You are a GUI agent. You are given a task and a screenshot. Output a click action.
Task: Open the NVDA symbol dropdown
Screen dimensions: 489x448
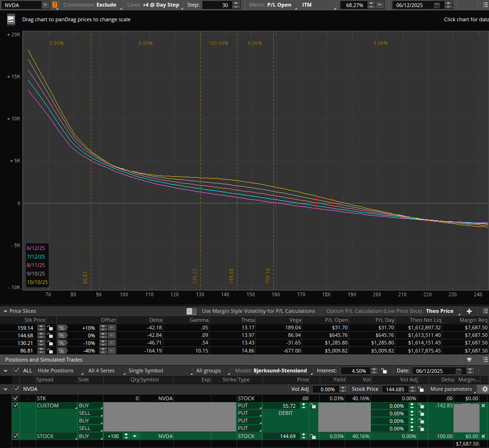pyautogui.click(x=44, y=5)
